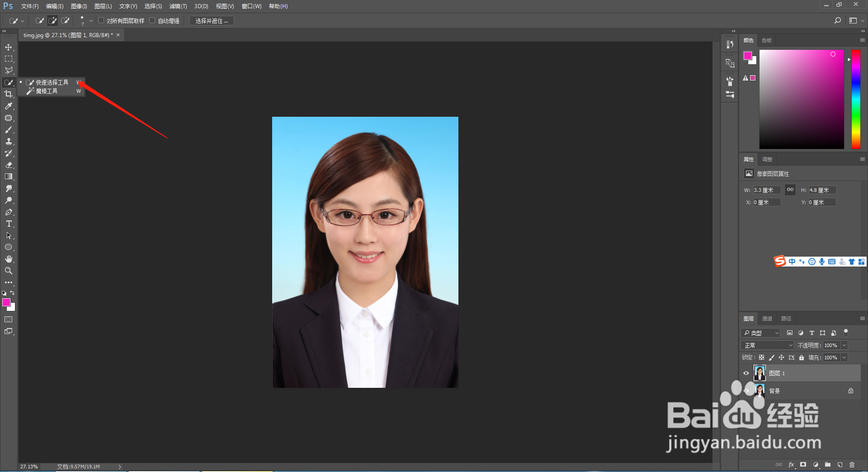Viewport: 868px width, 472px height.
Task: Enable 自动增强 checkbox
Action: tap(152, 20)
